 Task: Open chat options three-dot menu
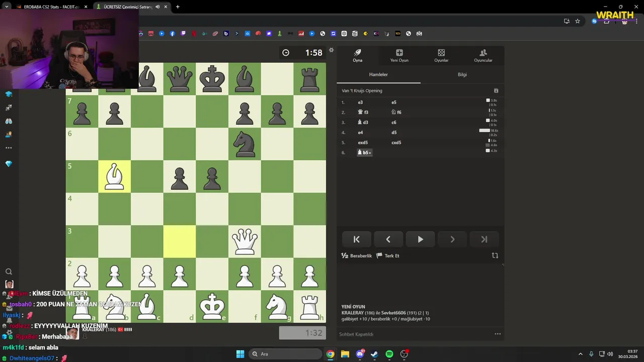click(x=498, y=334)
